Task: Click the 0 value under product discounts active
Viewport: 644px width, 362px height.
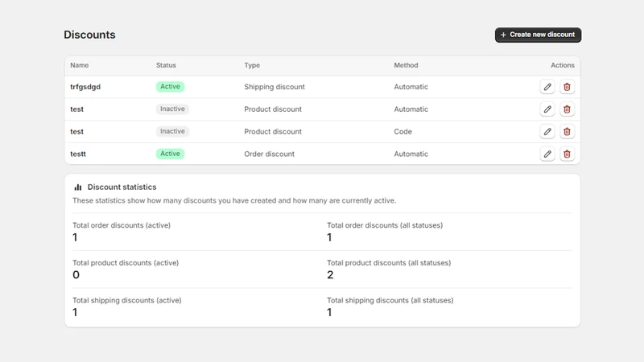Action: [x=76, y=275]
